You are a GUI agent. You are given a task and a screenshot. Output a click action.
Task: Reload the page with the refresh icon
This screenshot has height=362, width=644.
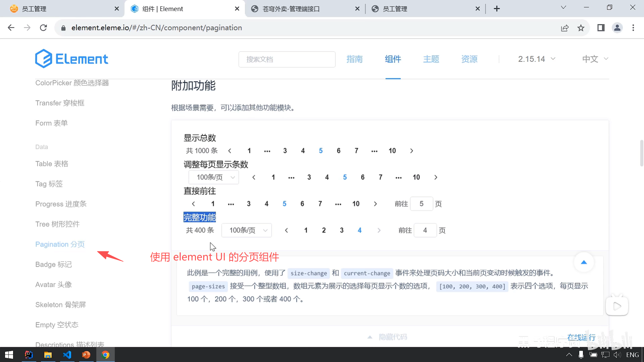point(43,28)
